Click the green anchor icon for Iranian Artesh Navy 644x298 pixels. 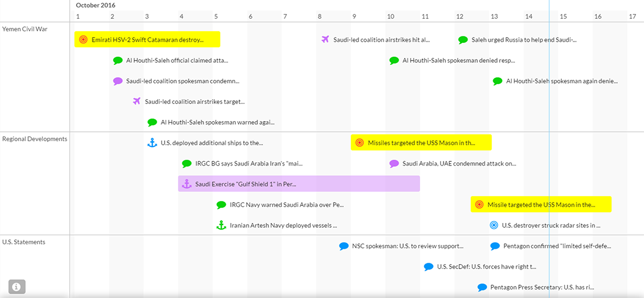point(221,226)
